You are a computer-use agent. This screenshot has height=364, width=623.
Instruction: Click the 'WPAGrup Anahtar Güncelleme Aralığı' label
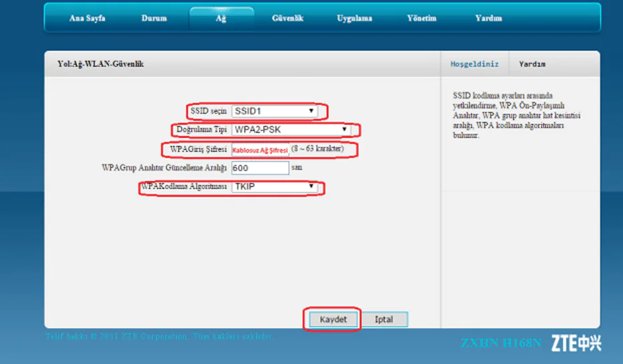pos(164,168)
